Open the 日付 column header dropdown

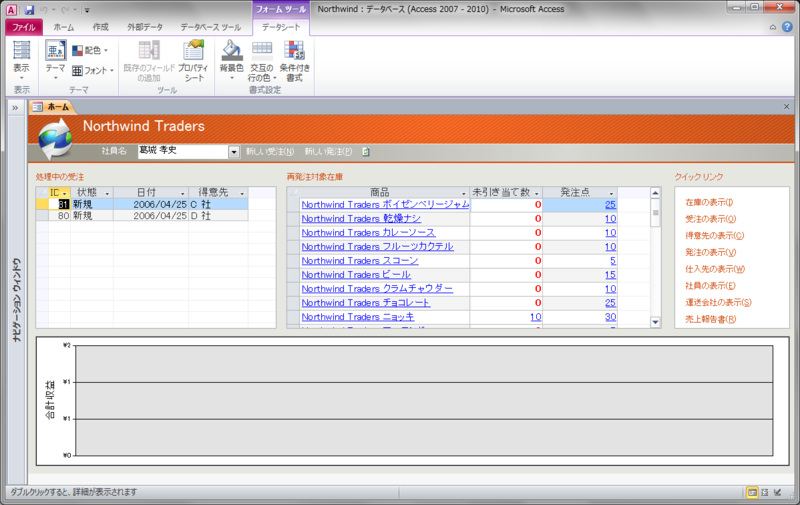tap(183, 193)
